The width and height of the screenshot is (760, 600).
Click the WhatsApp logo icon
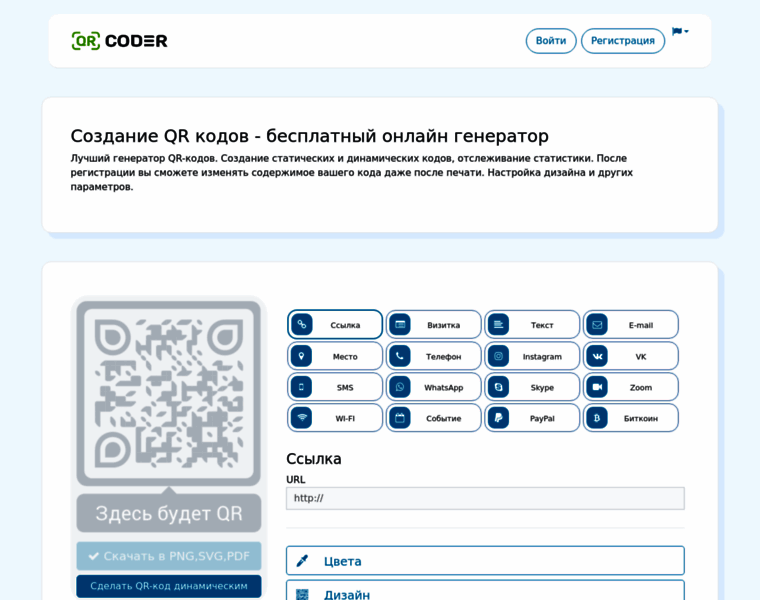(400, 387)
